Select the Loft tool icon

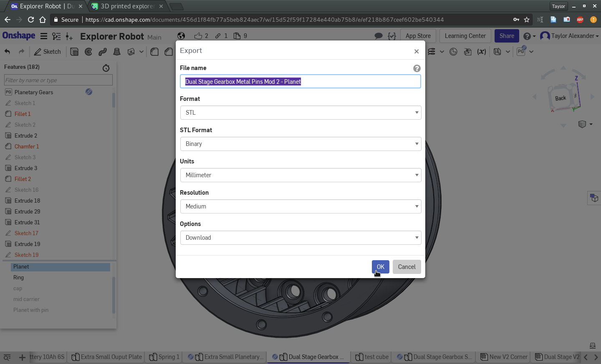117,52
